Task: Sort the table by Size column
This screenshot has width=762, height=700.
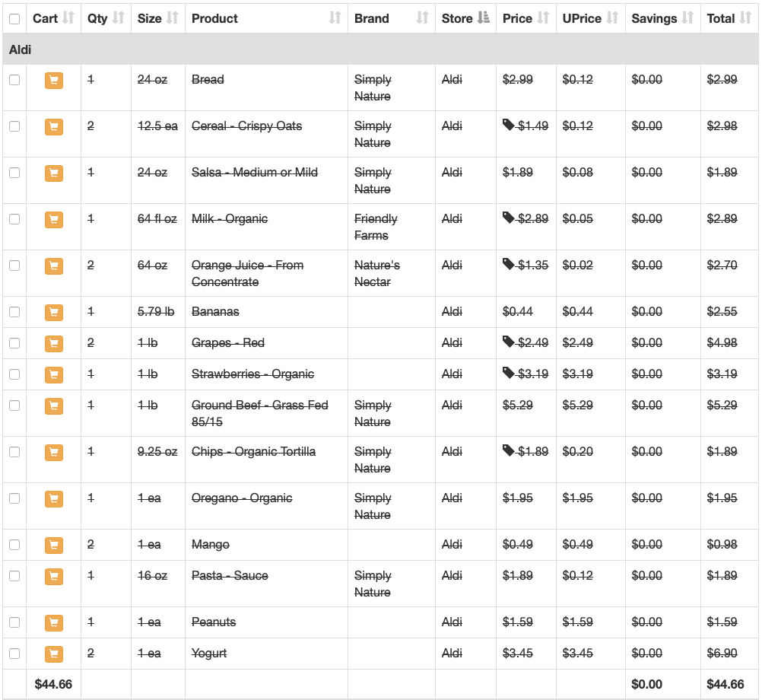Action: point(158,18)
